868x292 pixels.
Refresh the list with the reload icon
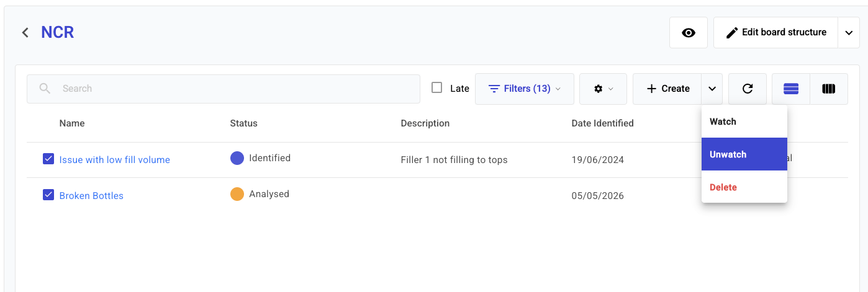748,89
